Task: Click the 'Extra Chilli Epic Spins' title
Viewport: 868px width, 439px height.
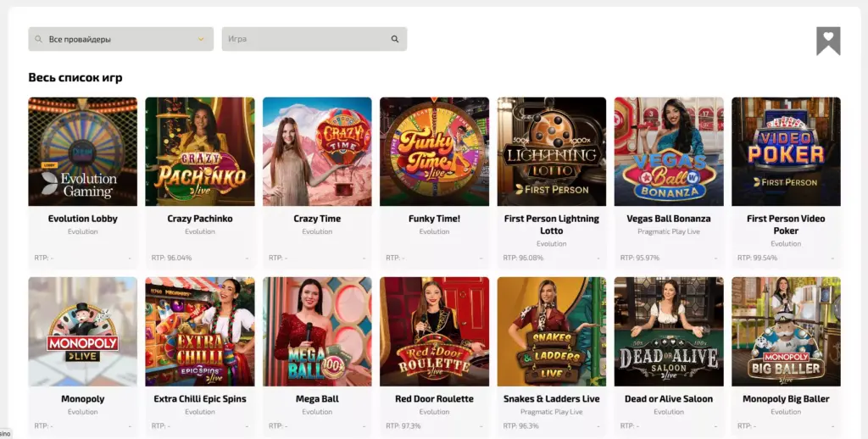Action: tap(200, 398)
